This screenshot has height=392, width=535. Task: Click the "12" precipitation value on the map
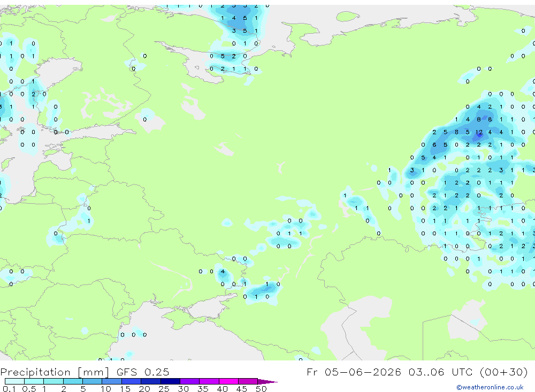pos(479,132)
